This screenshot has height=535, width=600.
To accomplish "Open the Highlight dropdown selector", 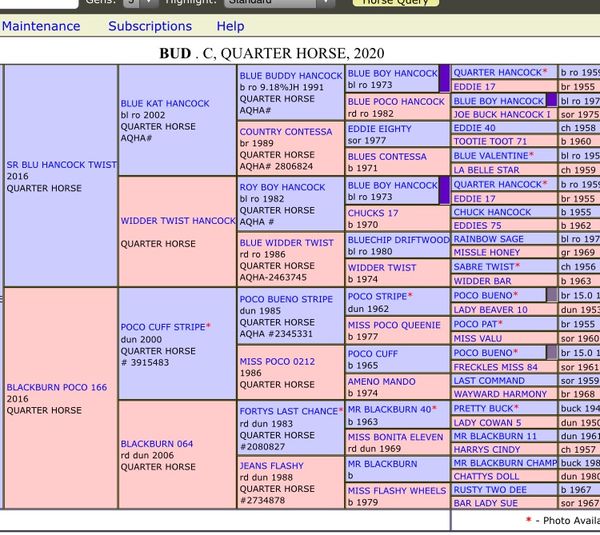I will [x=279, y=2].
